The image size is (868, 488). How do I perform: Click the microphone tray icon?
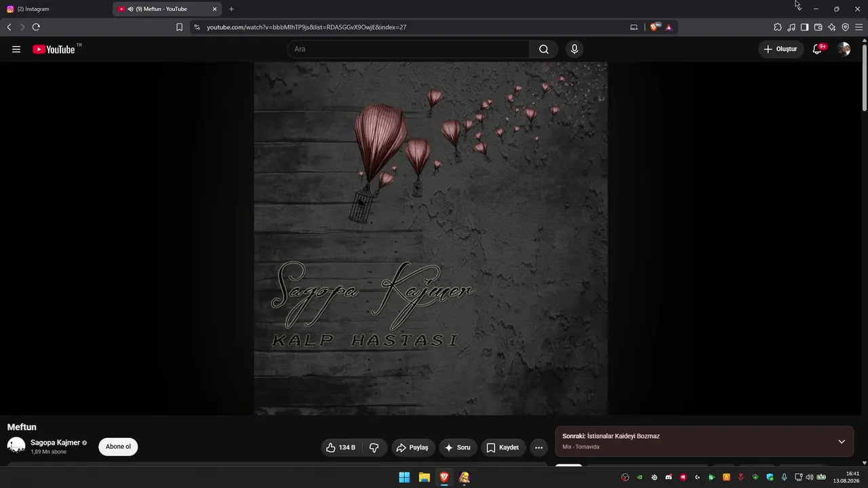785,477
